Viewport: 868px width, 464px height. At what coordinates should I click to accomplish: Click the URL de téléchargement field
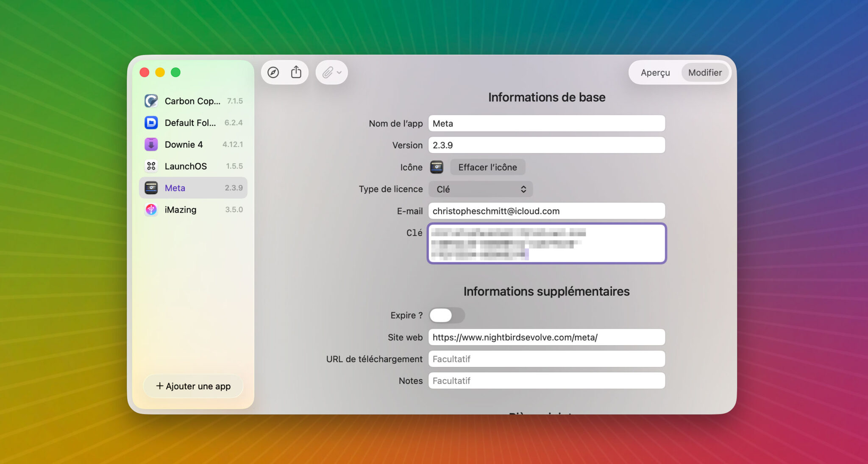(x=547, y=359)
